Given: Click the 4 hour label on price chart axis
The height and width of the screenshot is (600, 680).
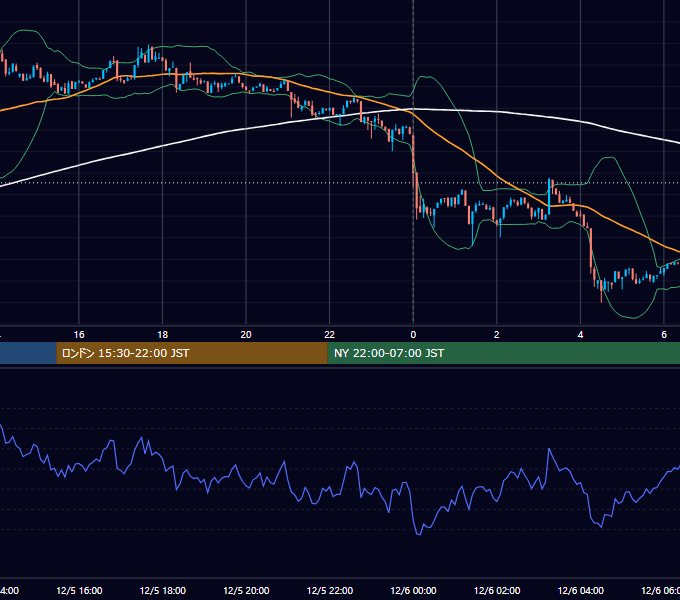Looking at the screenshot, I should click(580, 335).
